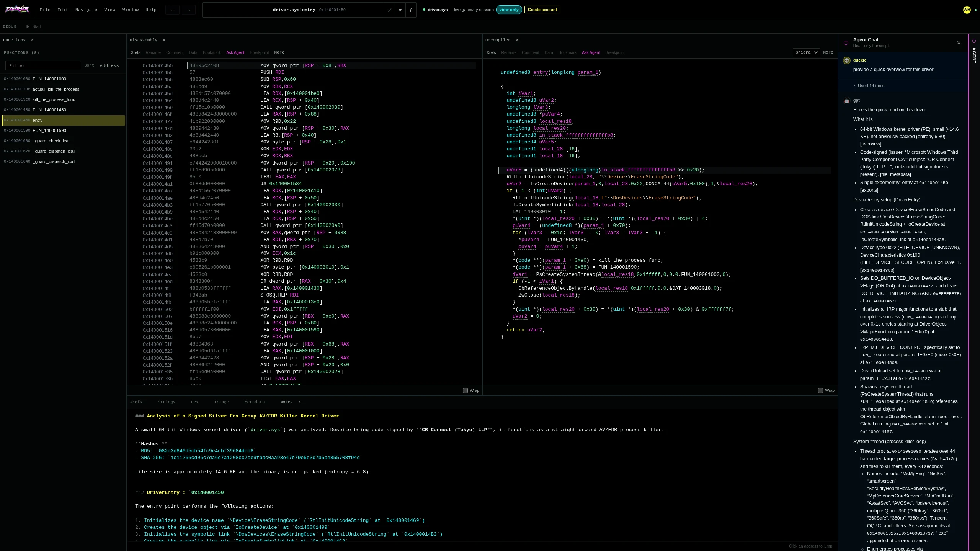The image size is (980, 551).
Task: Click Rename in Disassembly toolbar
Action: [153, 53]
